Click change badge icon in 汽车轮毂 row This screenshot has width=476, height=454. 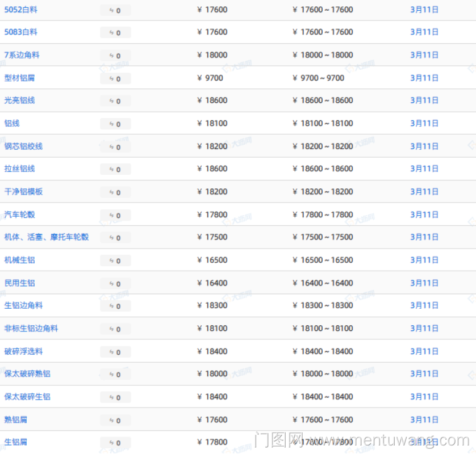pos(115,215)
